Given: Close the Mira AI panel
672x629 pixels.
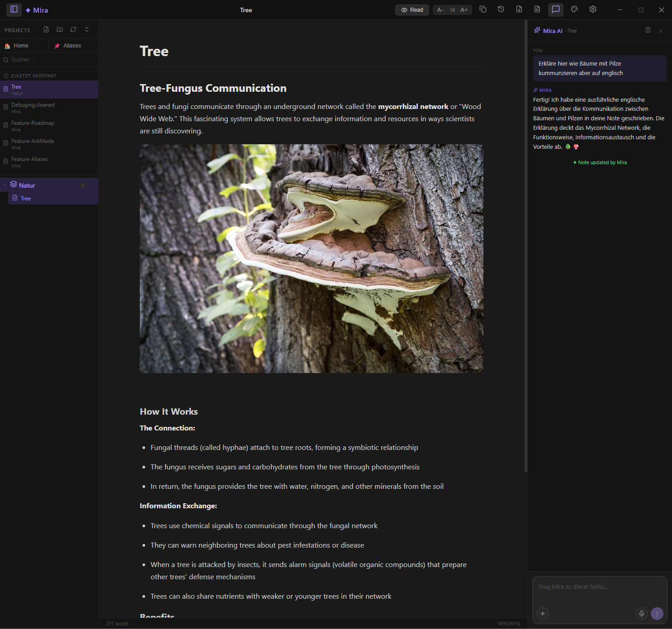Looking at the screenshot, I should point(661,30).
